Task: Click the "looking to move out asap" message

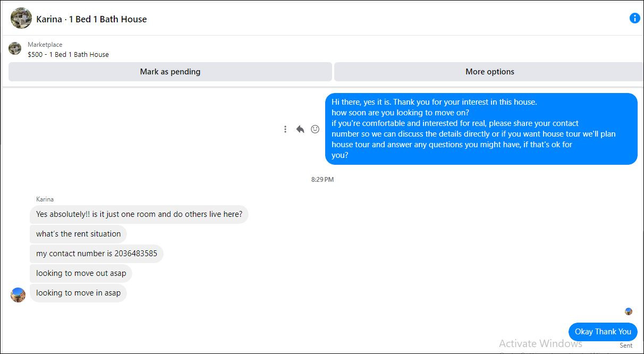Action: tap(81, 273)
